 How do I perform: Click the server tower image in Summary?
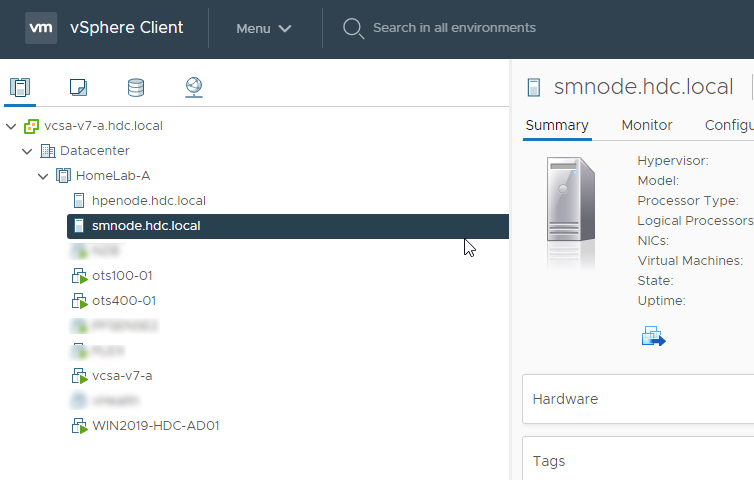point(571,199)
